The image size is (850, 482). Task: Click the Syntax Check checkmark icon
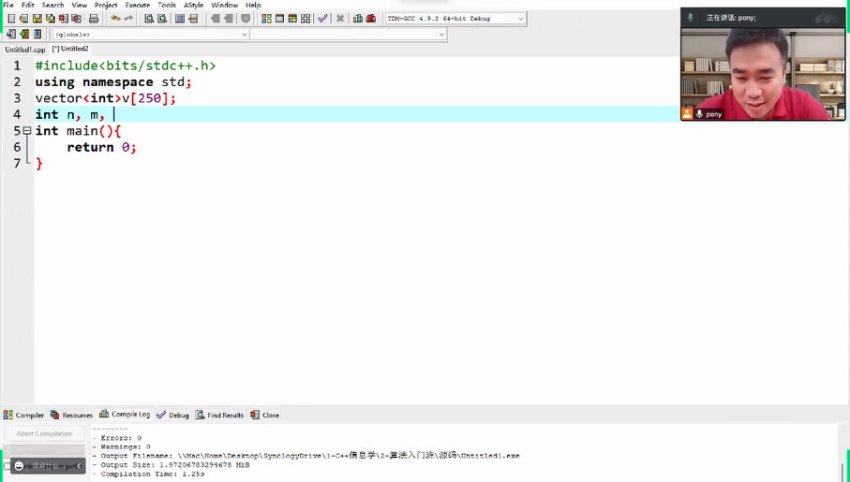pos(322,19)
